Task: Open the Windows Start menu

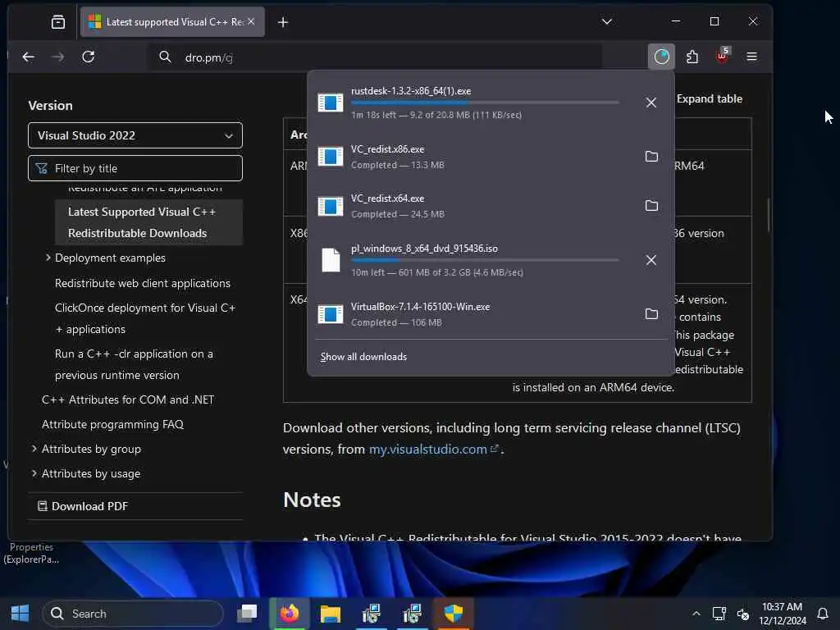Action: coord(21,613)
